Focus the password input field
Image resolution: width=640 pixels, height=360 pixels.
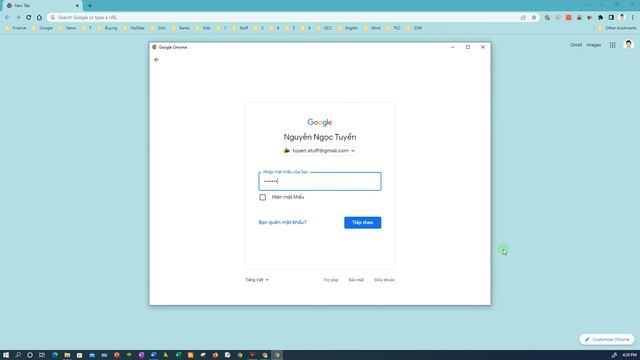tap(320, 181)
